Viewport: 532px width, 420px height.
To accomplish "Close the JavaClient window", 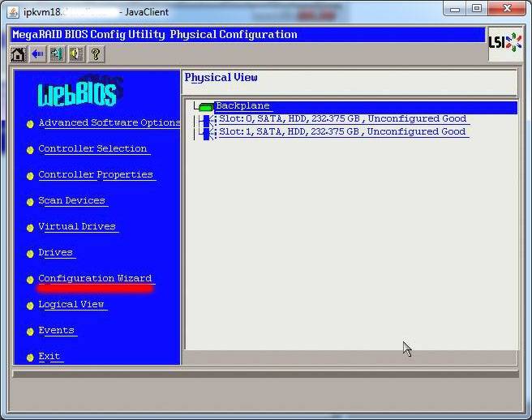I will 507,9.
